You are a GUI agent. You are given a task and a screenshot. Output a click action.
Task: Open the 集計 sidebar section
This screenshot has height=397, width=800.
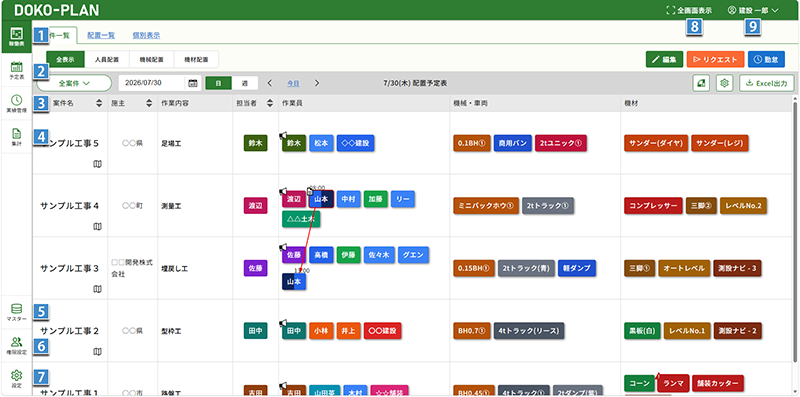tap(16, 137)
